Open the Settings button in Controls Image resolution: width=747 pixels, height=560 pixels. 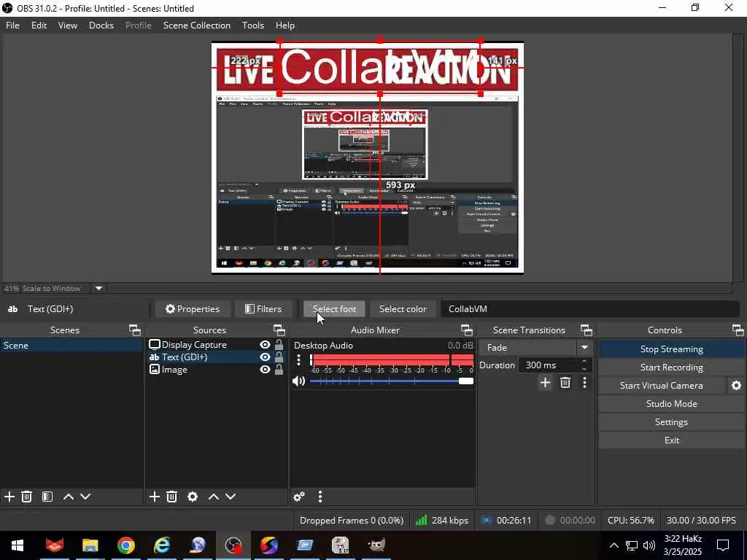(x=671, y=422)
